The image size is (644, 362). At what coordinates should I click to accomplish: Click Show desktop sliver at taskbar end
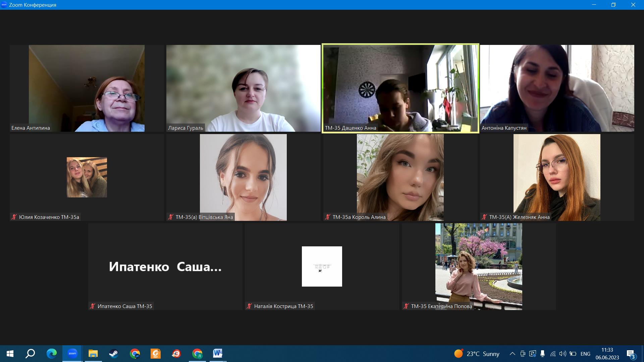pyautogui.click(x=643, y=354)
